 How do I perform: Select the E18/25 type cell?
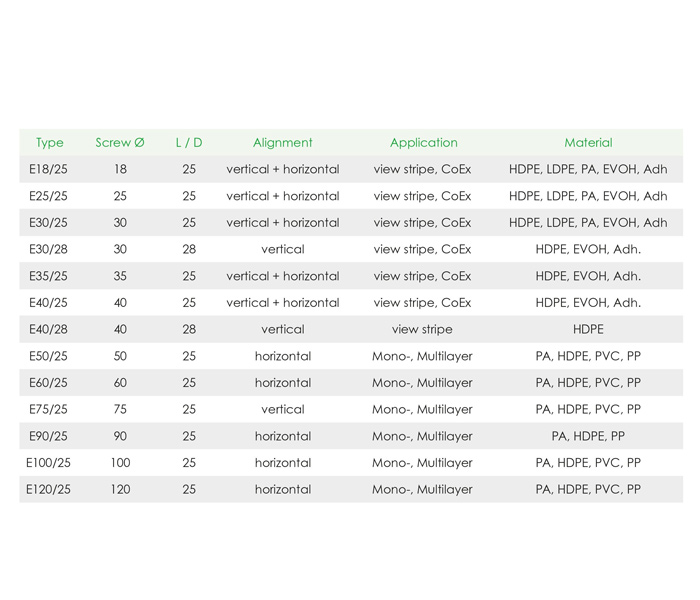[48, 169]
